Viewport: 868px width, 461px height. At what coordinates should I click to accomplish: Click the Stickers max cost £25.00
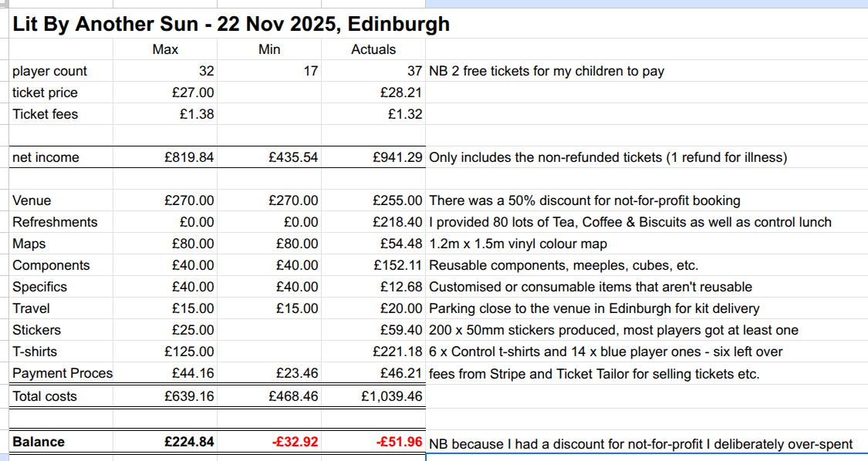194,330
